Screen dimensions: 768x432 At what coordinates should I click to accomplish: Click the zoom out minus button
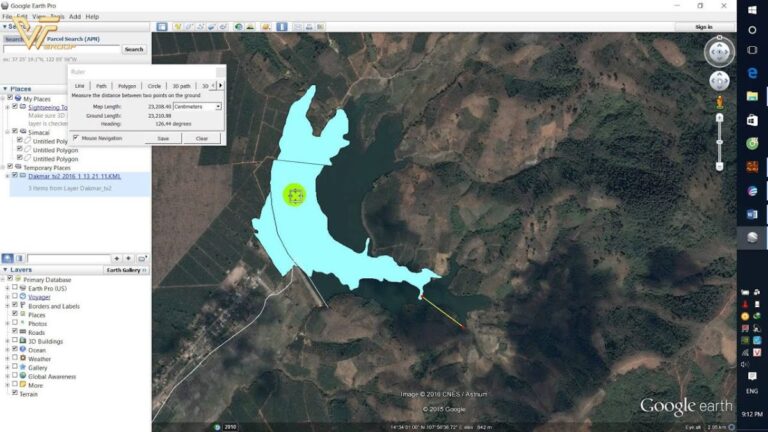pos(719,167)
